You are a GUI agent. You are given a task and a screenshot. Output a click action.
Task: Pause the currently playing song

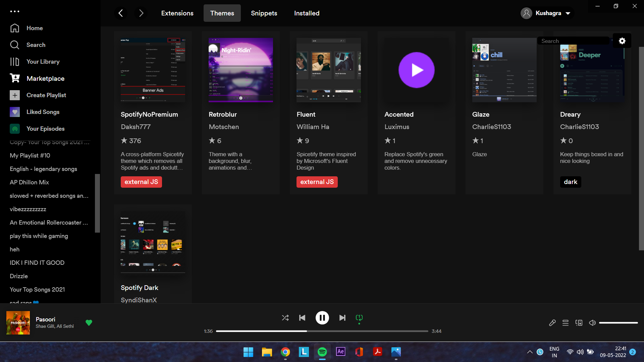click(322, 318)
